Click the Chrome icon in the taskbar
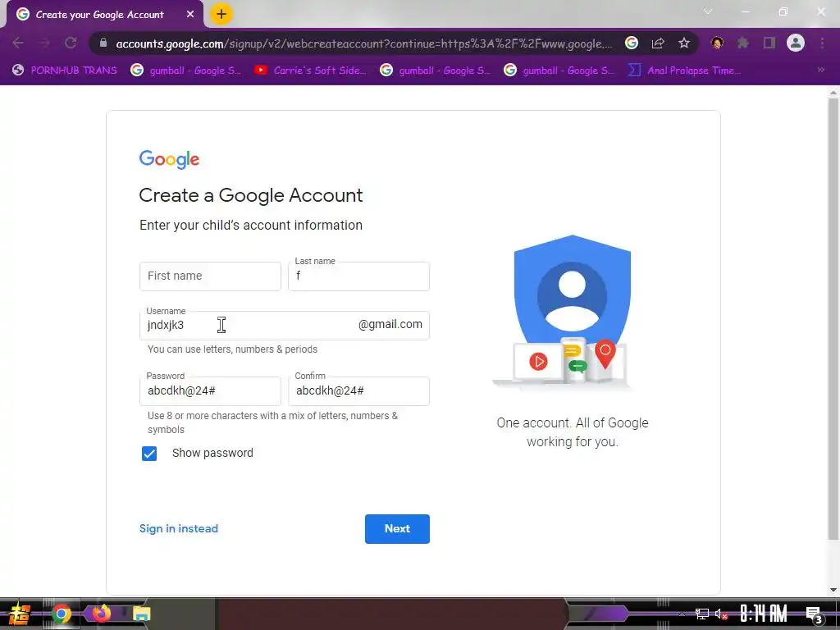Screen dimensions: 840x630 (x=62, y=614)
